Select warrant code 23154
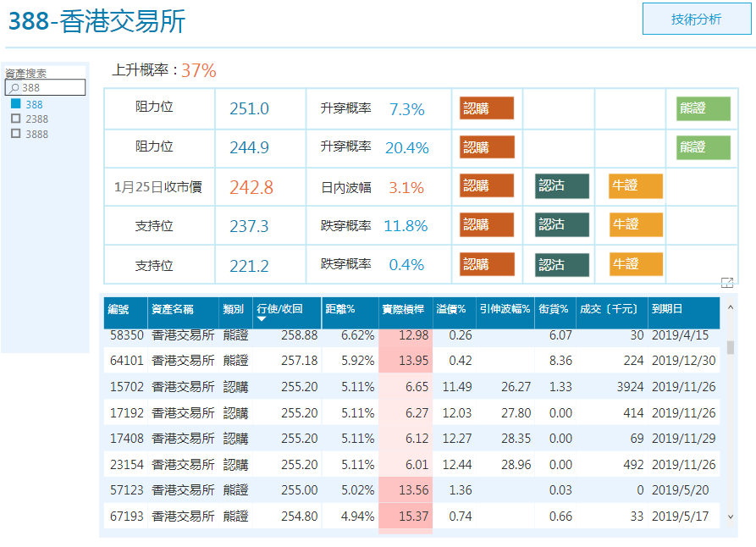Image resolution: width=756 pixels, height=547 pixels. coord(127,465)
